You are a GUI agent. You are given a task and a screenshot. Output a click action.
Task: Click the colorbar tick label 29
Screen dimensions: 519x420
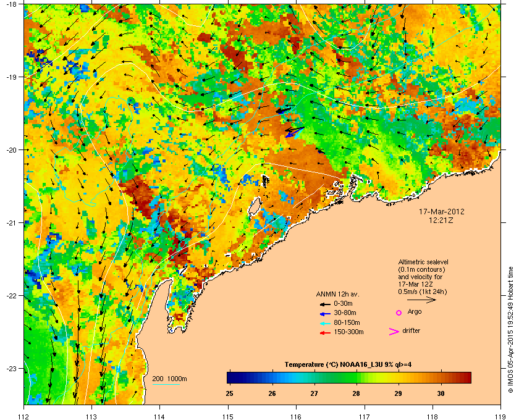click(398, 394)
